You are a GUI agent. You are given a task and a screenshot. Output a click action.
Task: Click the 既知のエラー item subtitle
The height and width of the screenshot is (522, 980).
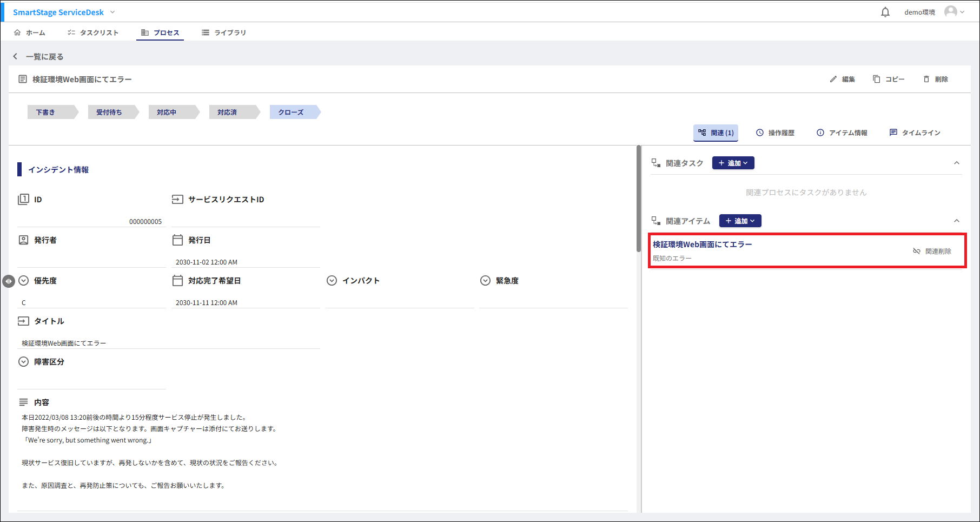(x=672, y=259)
